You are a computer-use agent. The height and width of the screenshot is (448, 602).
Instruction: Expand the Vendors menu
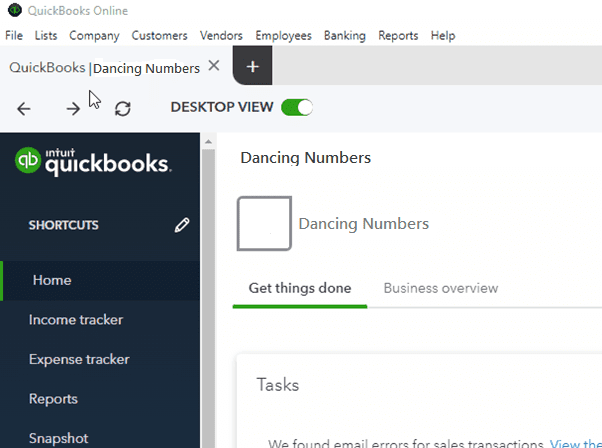click(221, 35)
